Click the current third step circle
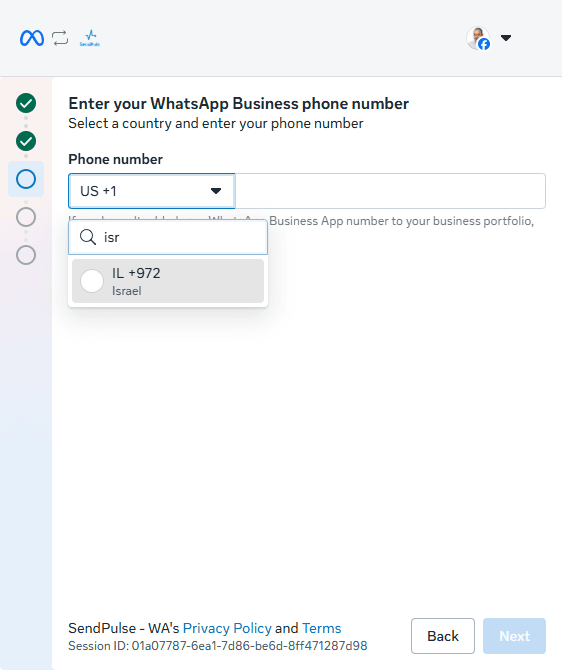This screenshot has height=670, width=562. [26, 179]
